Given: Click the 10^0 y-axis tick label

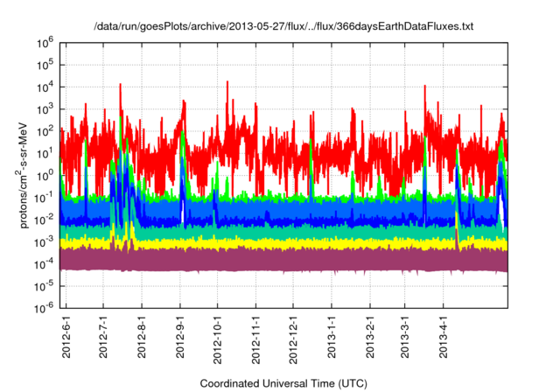Looking at the screenshot, I should (45, 176).
